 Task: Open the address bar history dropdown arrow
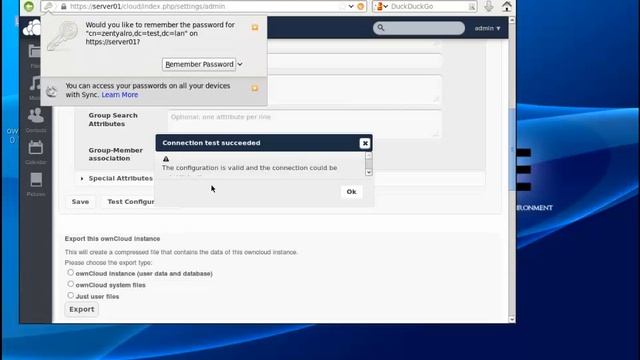tap(351, 6)
